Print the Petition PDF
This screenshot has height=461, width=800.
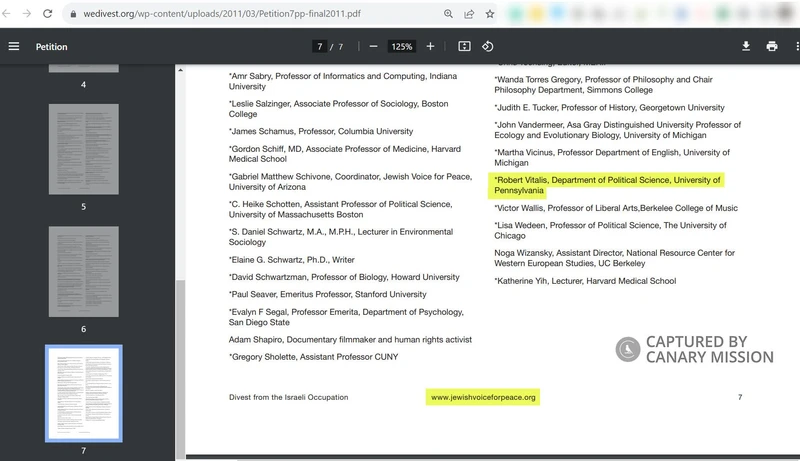(772, 47)
